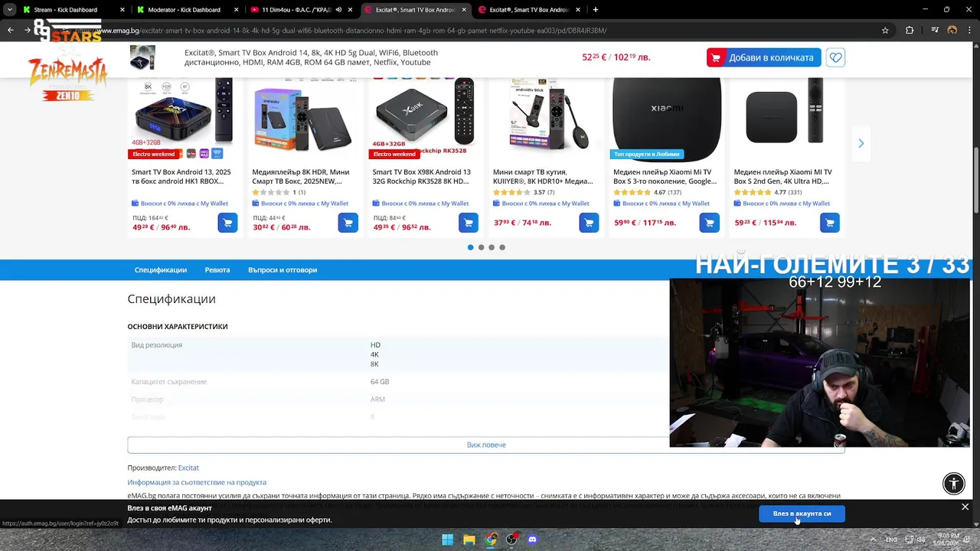Add Smart TV Box X98K to cart
The image size is (980, 551).
coord(468,223)
